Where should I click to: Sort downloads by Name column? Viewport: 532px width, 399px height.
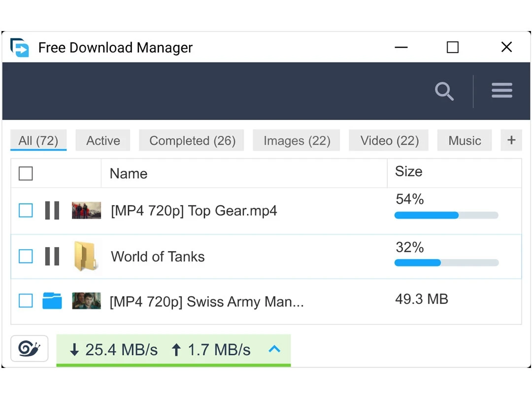(x=129, y=173)
